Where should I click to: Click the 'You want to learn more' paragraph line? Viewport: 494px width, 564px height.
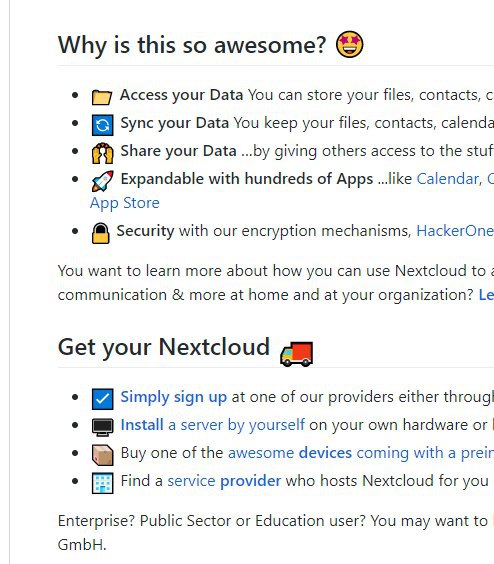(x=276, y=271)
